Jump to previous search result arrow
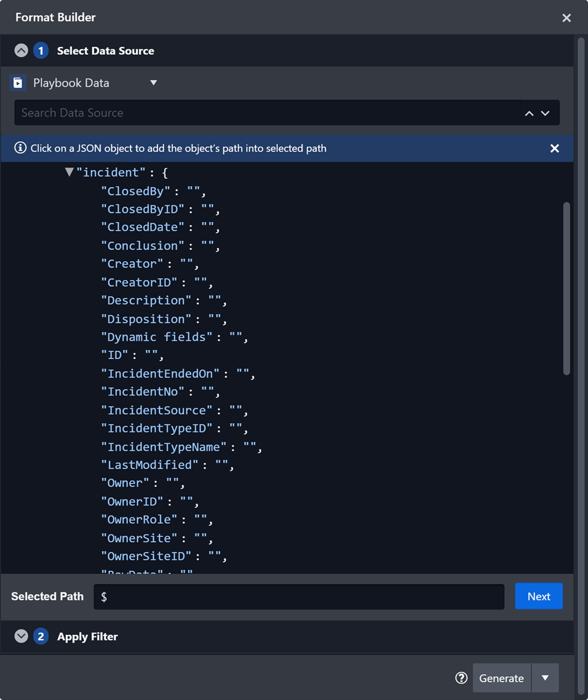 tap(529, 113)
